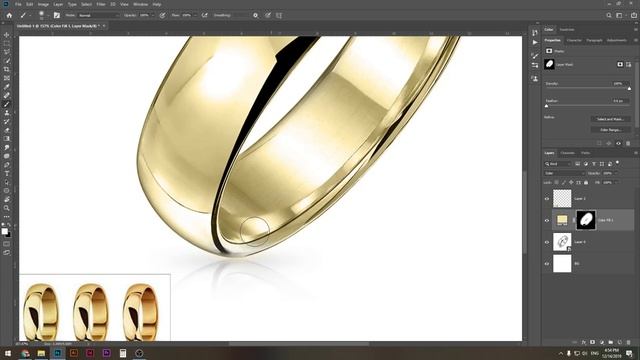Open the Layers panel flyout menu
This screenshot has width=640, height=360.
click(x=636, y=153)
